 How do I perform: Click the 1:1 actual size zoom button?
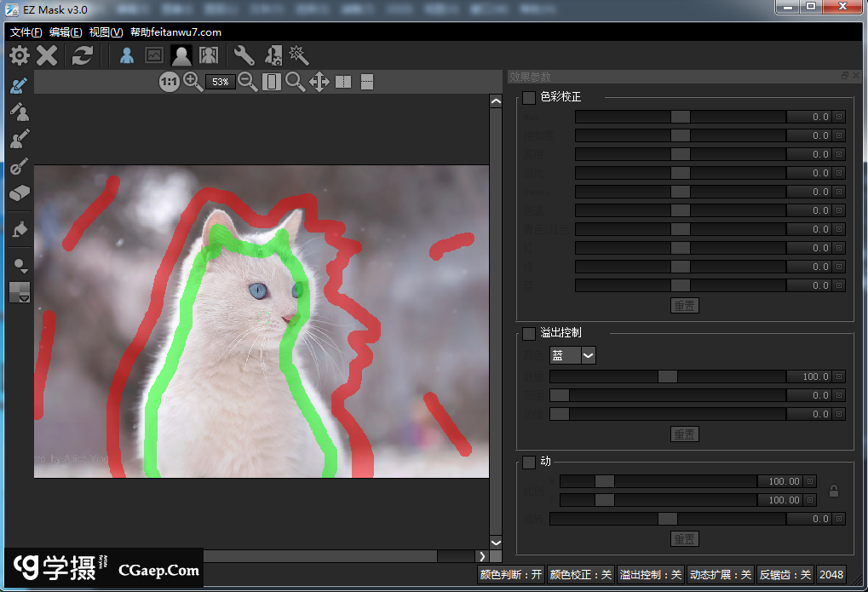coord(169,82)
